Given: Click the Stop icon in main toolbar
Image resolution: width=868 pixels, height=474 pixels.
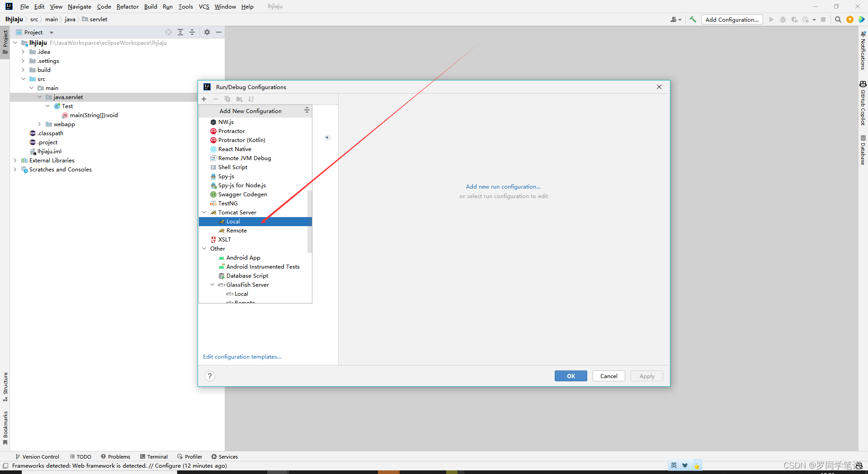Looking at the screenshot, I should coord(823,19).
